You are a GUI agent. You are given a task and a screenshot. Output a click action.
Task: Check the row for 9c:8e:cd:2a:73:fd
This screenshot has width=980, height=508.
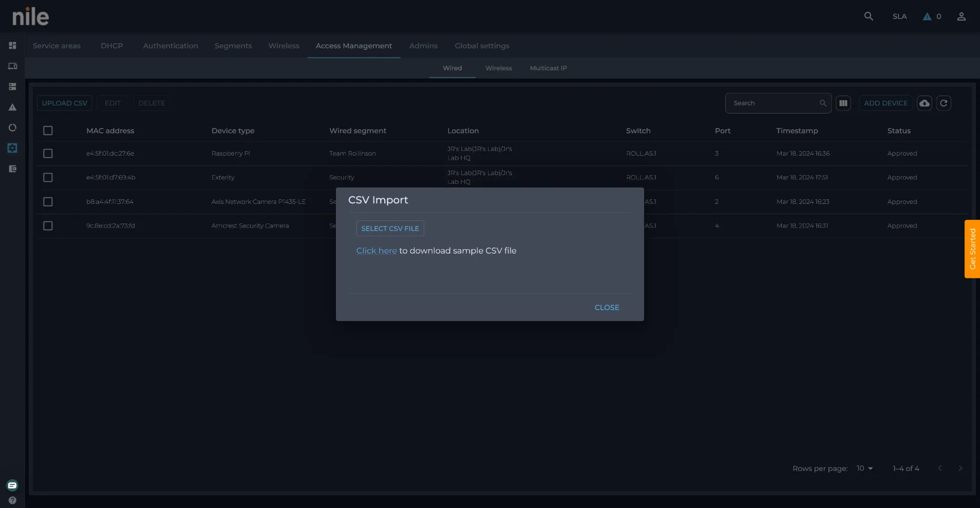click(48, 226)
